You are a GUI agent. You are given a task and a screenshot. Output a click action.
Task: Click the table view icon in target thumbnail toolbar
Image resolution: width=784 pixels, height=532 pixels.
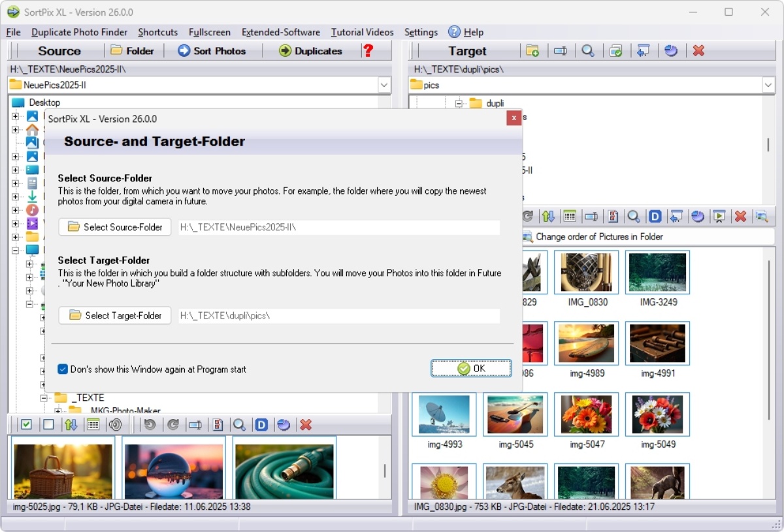coord(570,216)
